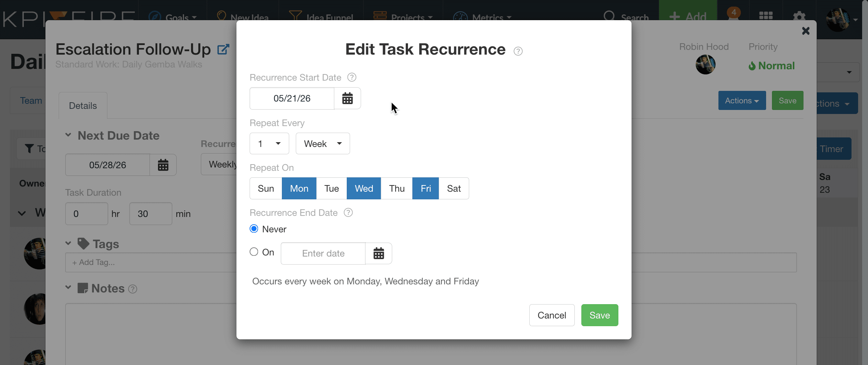Click the Next Due Date field
The width and height of the screenshot is (868, 365).
(x=108, y=165)
